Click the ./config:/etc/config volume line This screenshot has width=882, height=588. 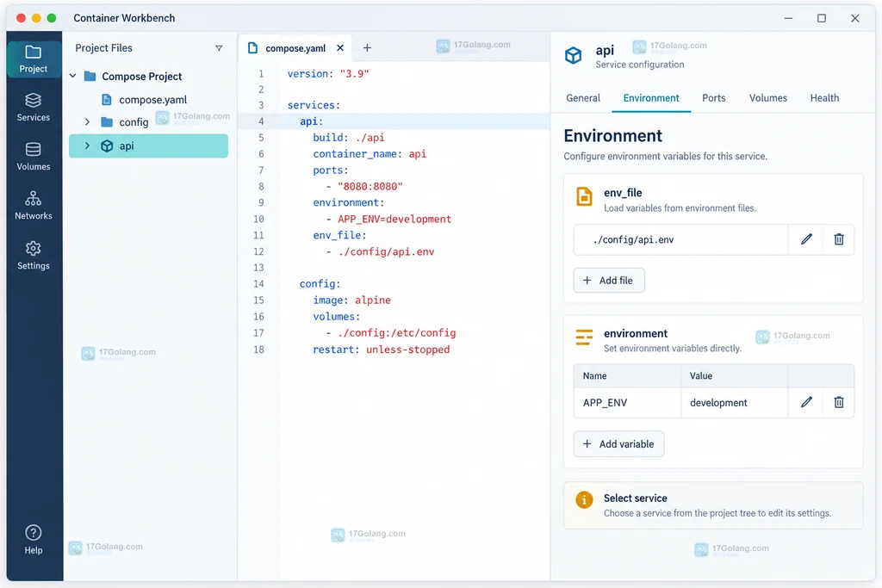tap(390, 333)
